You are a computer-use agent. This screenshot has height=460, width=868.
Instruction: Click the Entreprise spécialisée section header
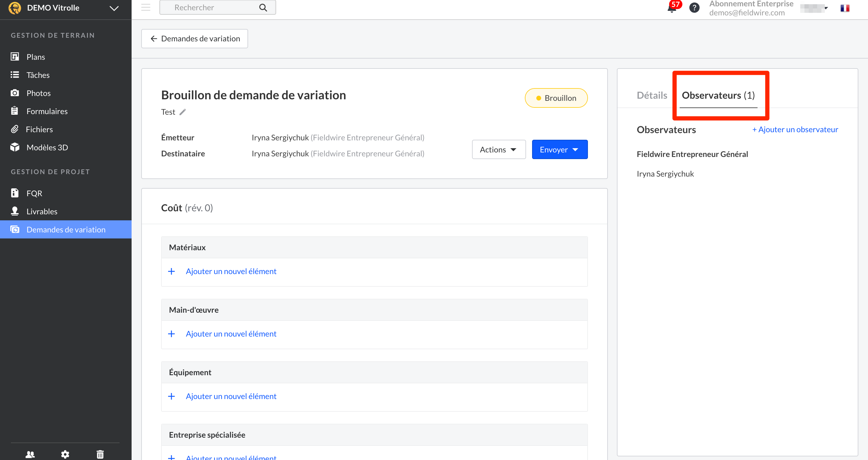point(374,435)
